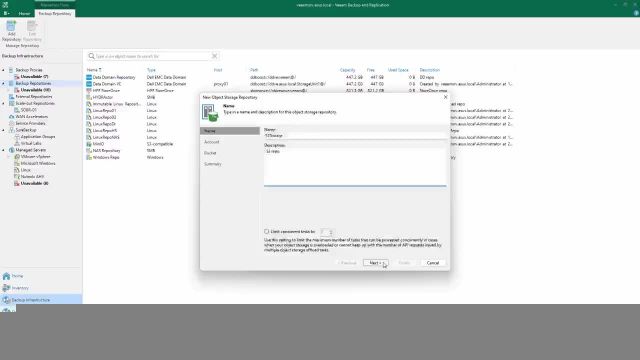
Task: Collapse the Managed Servers tree node
Action: [3, 150]
